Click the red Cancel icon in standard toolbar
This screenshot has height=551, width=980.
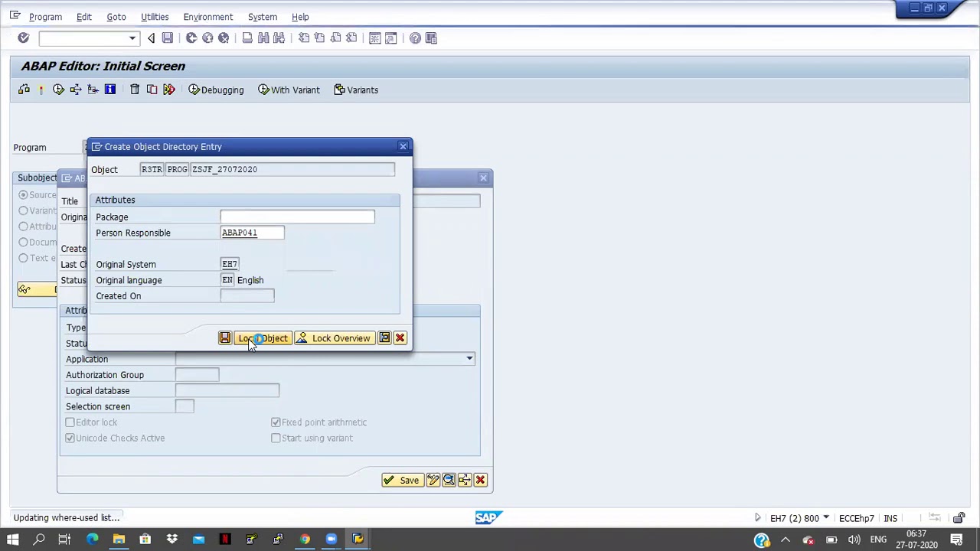[x=224, y=38]
